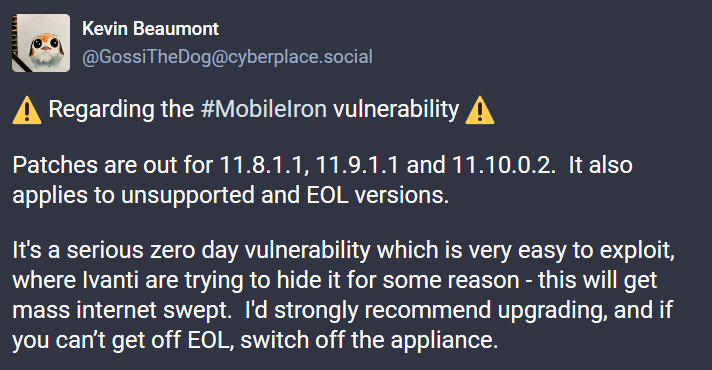
Task: Click the Kevin Beaumont display name
Action: click(x=150, y=29)
